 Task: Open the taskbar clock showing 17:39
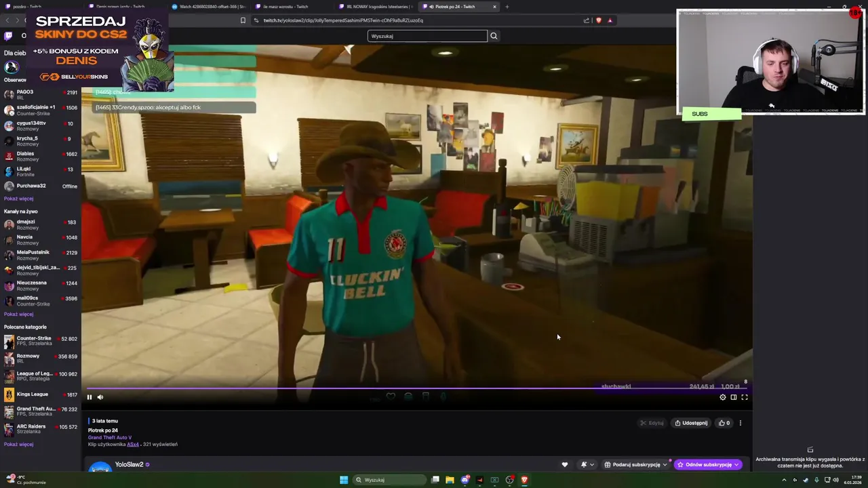852,480
